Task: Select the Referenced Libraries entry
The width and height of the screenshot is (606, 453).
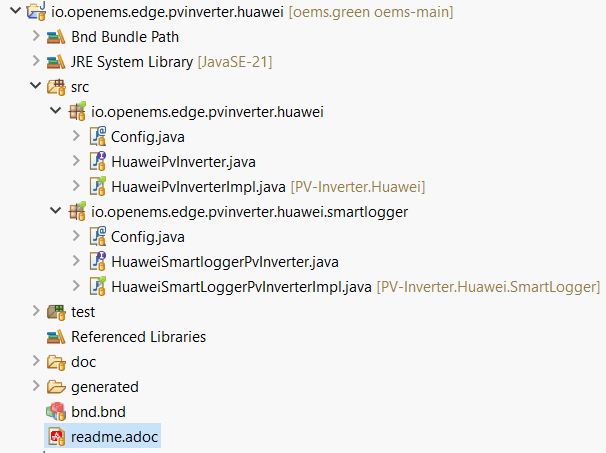Action: pyautogui.click(x=138, y=336)
